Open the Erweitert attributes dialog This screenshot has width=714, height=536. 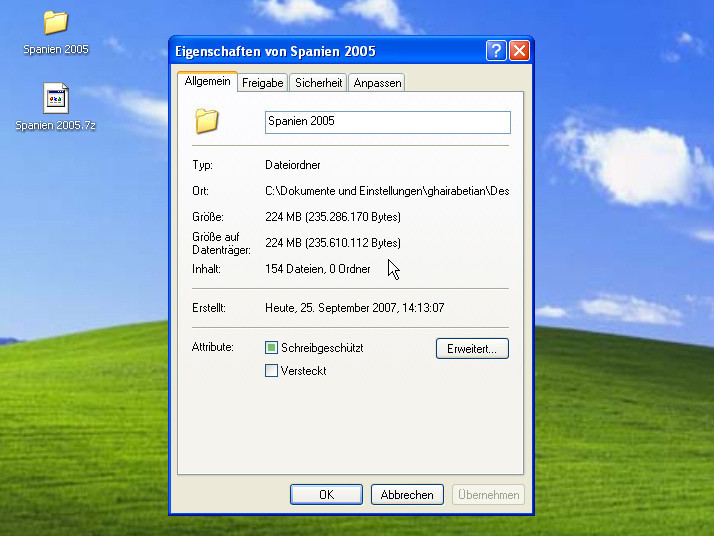click(472, 348)
